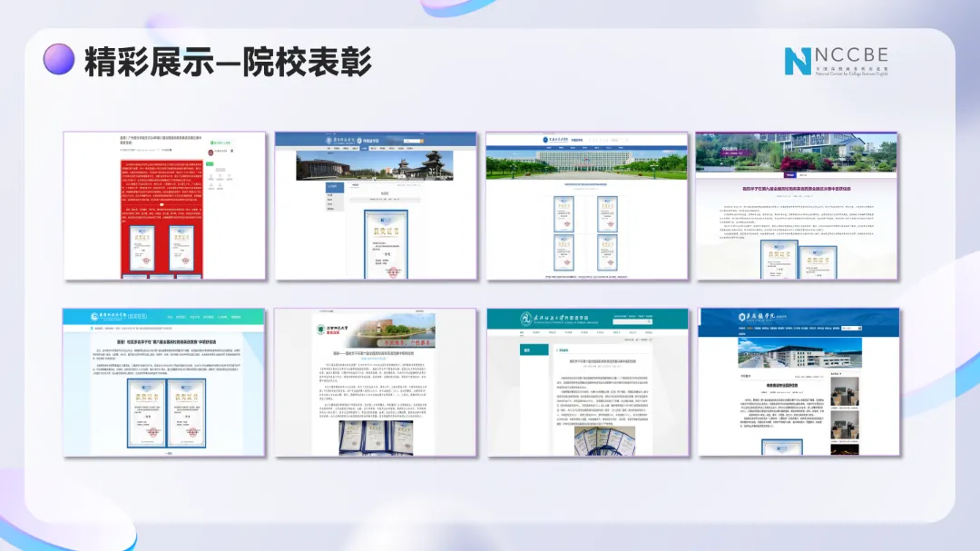Open the thumbnail with four certificates under a campus lawn photo
The height and width of the screenshot is (551, 980).
[587, 206]
